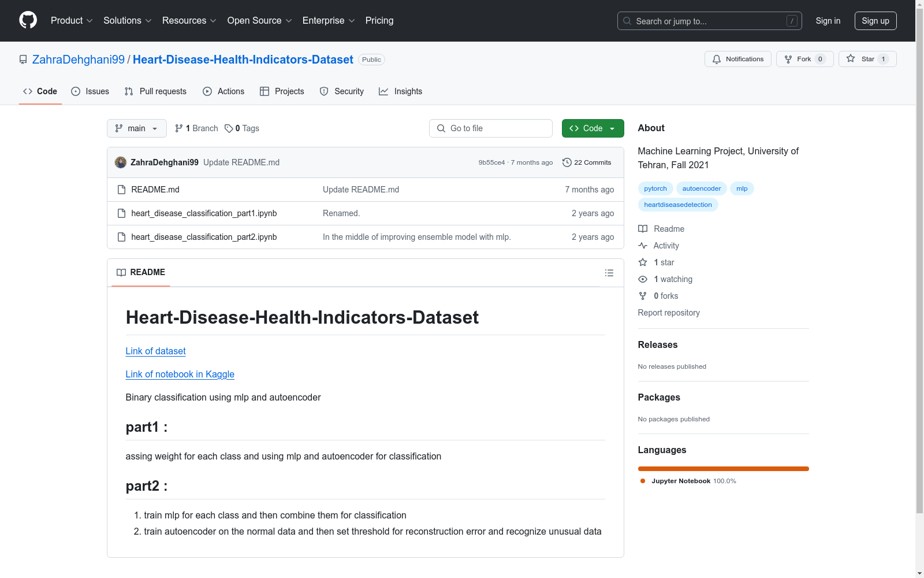Open heart_disease_classification_part2.ipynb file
This screenshot has height=578, width=924.
(204, 237)
